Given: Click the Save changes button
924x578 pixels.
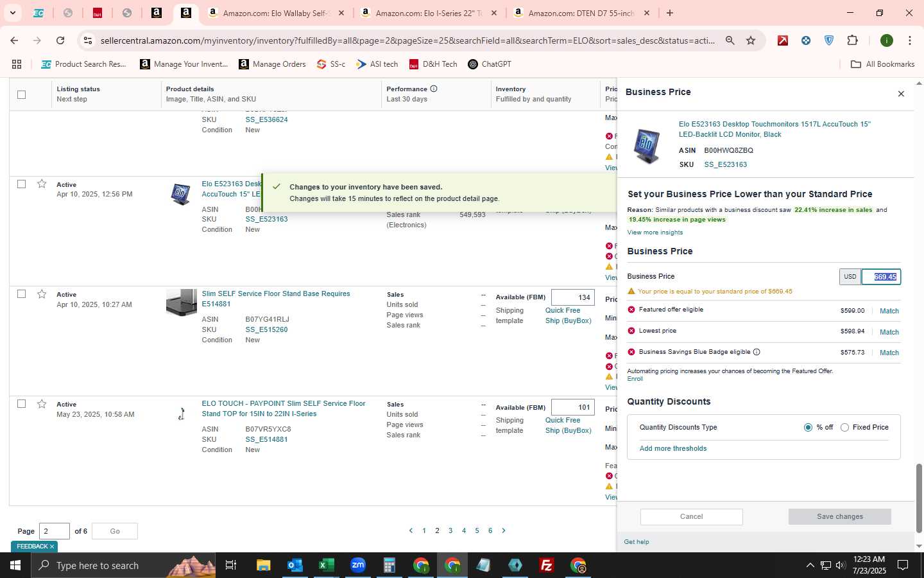Looking at the screenshot, I should pos(839,516).
